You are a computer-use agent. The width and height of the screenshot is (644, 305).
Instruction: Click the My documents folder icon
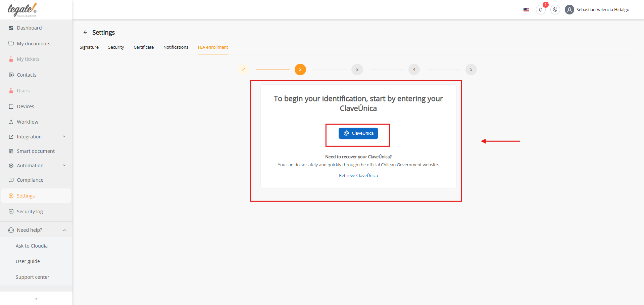pyautogui.click(x=11, y=43)
